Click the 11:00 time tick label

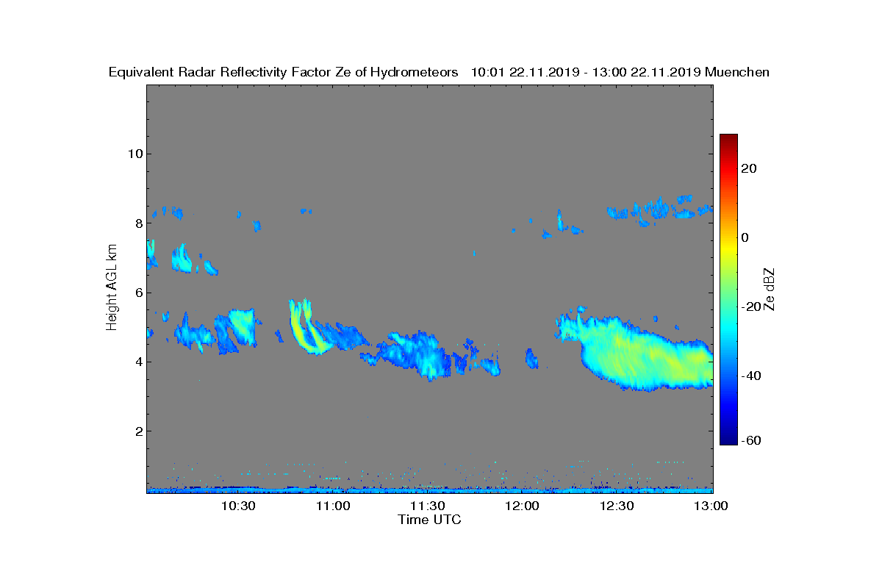(332, 506)
